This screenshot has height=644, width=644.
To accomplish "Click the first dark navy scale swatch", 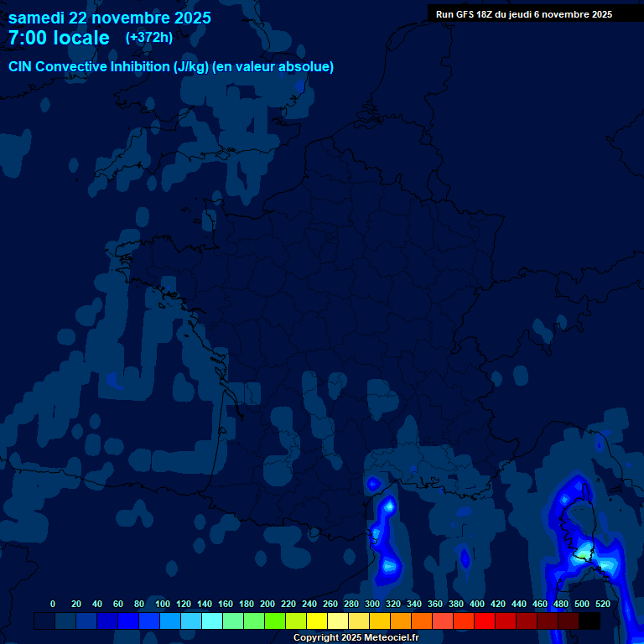I will [44, 621].
